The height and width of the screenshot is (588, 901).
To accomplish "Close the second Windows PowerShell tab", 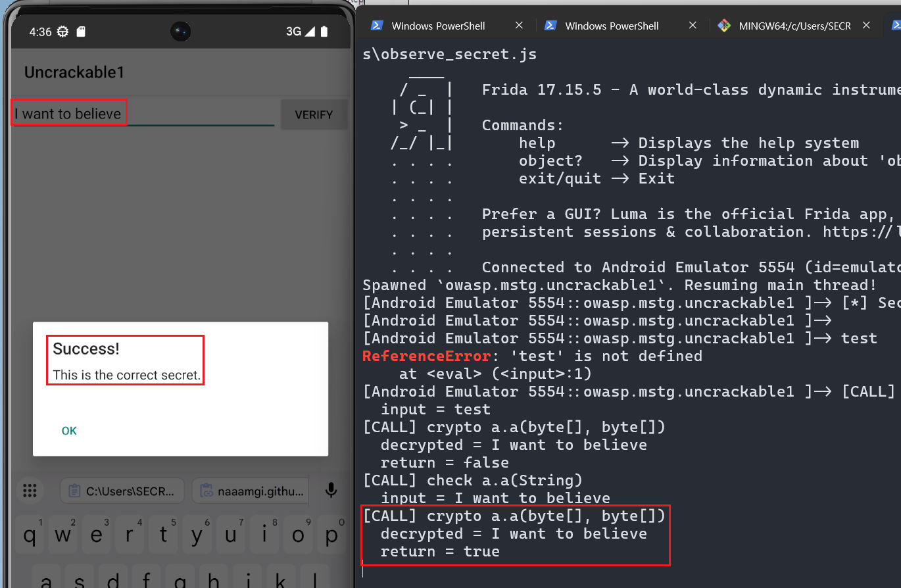I will [693, 26].
